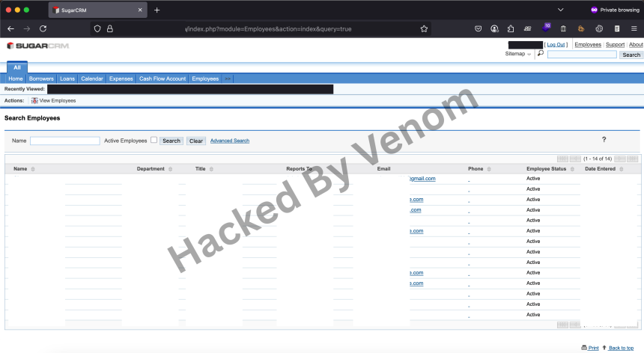Sort by Title column arrows
Viewport: 644px width, 353px height.
pos(211,169)
